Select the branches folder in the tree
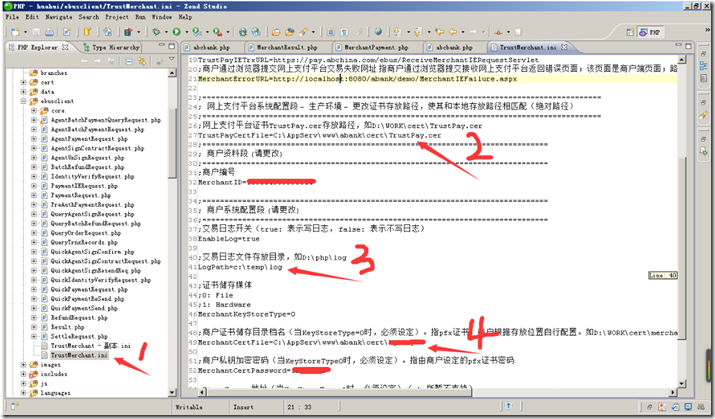 pos(54,73)
